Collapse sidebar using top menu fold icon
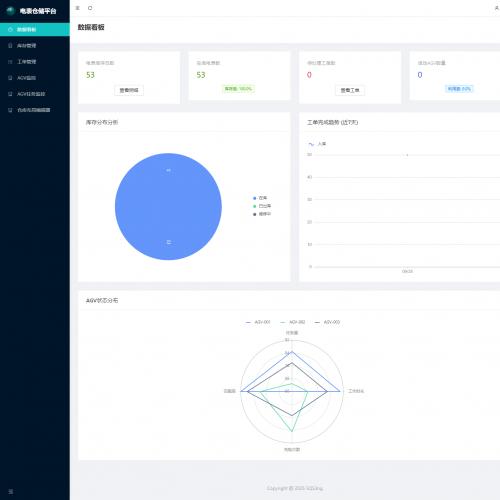Screen dimensions: 500x500 pos(78,8)
